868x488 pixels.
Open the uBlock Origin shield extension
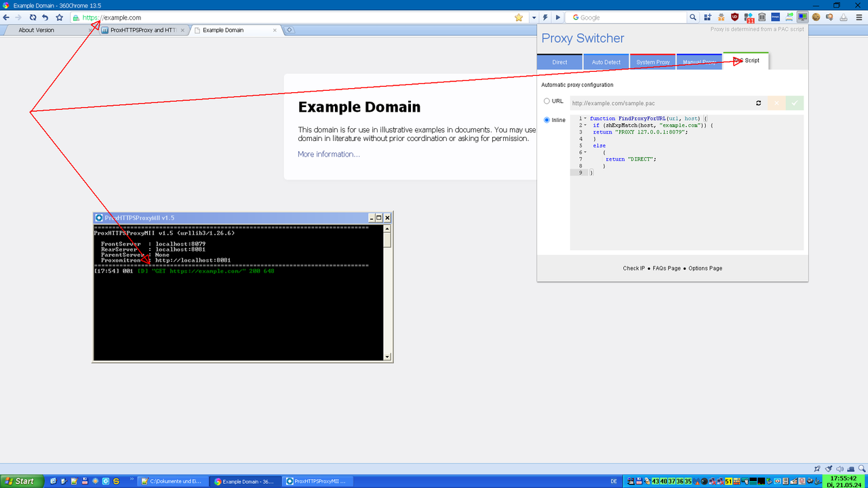[x=734, y=17]
